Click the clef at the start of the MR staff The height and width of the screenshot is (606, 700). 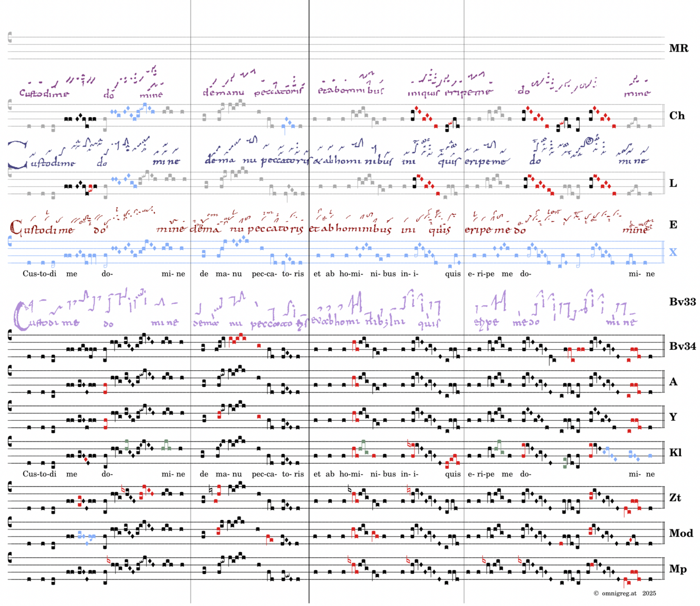point(10,38)
